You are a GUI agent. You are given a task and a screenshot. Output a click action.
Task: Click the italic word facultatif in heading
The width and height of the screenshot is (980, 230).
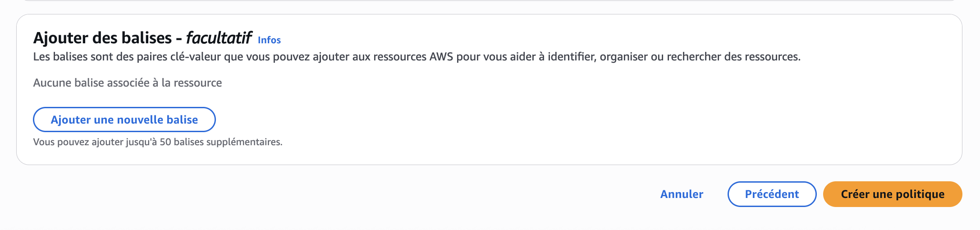coord(219,38)
